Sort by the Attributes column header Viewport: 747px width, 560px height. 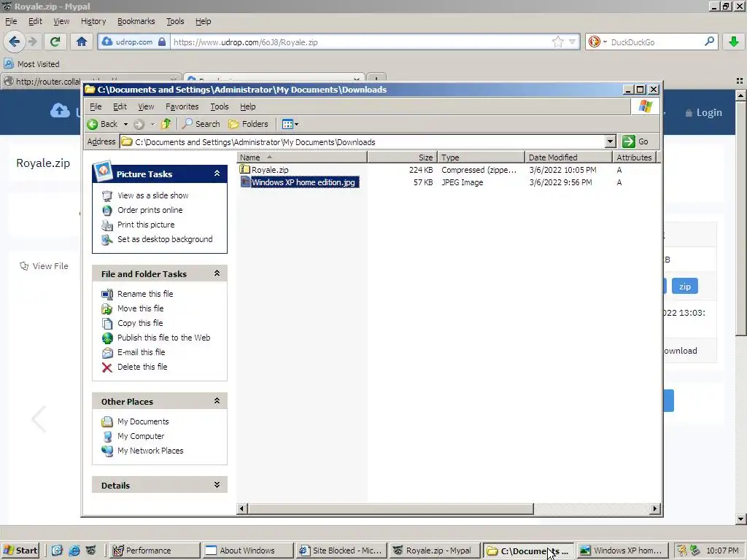pos(634,157)
